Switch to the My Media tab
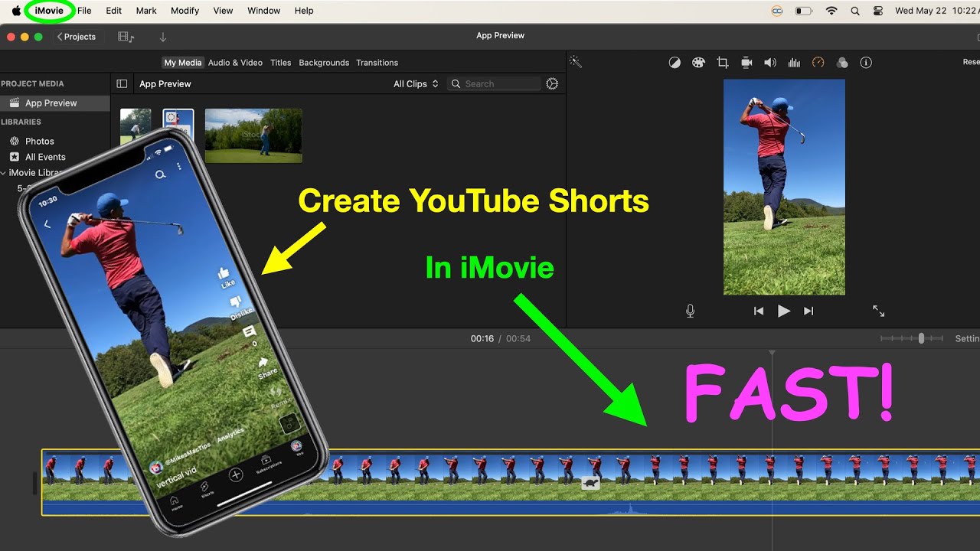 183,63
